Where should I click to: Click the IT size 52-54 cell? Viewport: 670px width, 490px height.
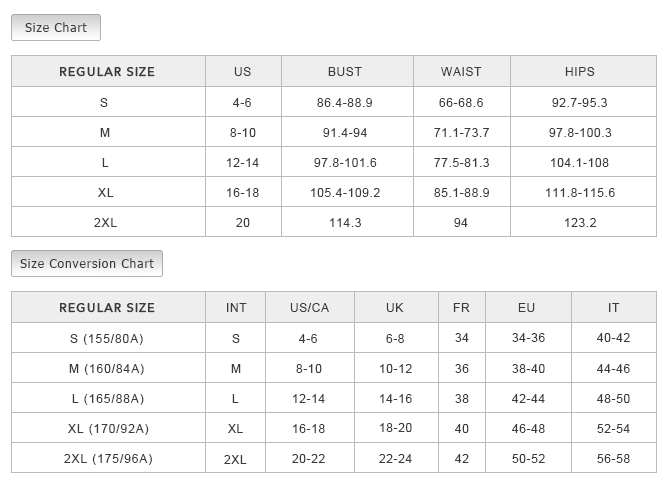[x=613, y=429]
